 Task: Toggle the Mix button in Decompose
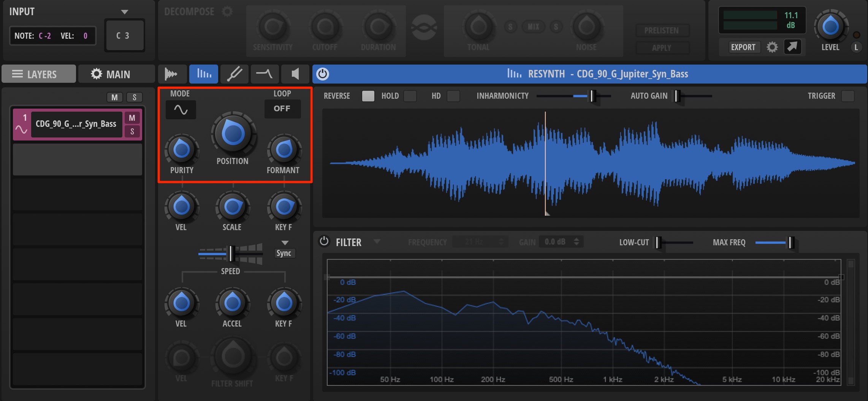point(533,27)
